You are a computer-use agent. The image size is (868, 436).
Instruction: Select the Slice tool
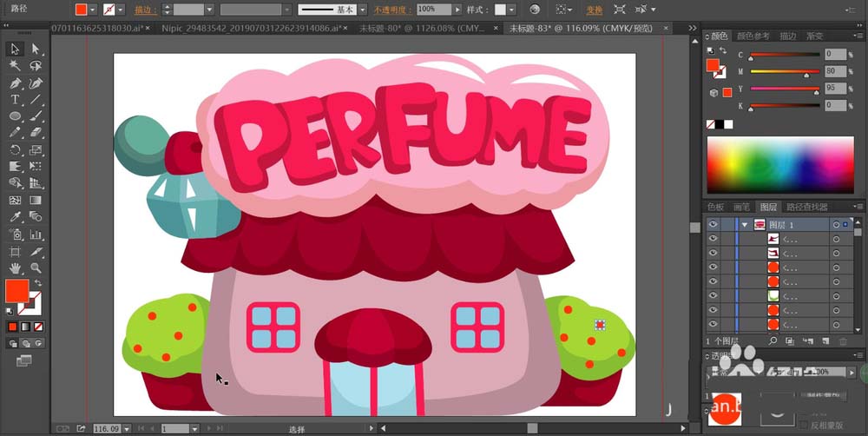tap(36, 252)
